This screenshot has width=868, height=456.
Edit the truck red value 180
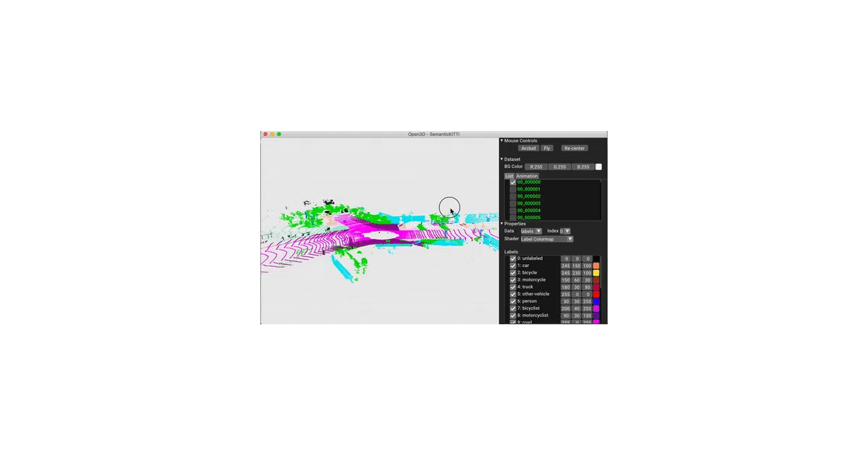[x=566, y=287]
